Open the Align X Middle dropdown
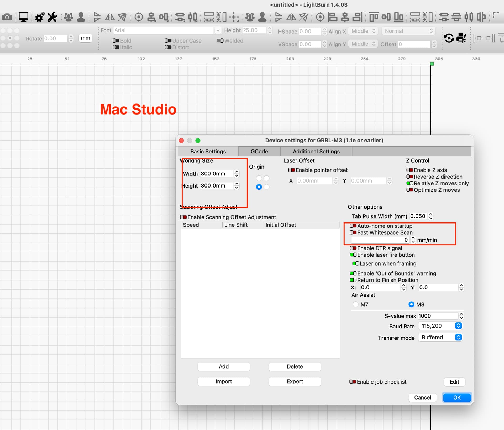This screenshot has height=430, width=504. pyautogui.click(x=363, y=31)
